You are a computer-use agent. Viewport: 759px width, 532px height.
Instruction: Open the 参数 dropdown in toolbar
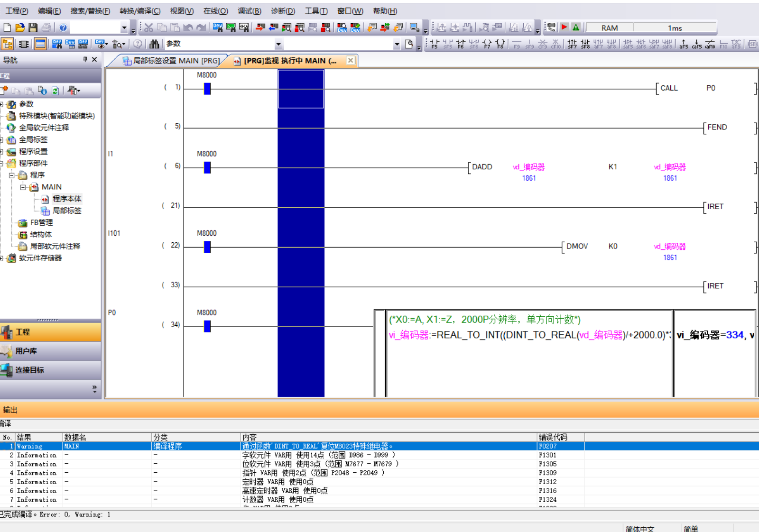point(278,44)
